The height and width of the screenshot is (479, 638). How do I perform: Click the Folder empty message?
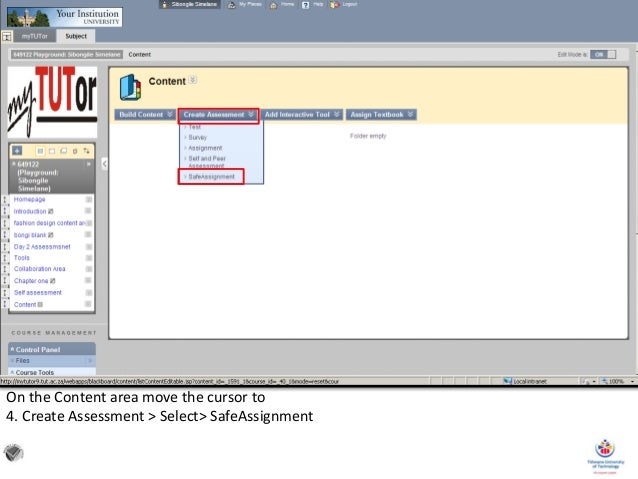click(368, 136)
